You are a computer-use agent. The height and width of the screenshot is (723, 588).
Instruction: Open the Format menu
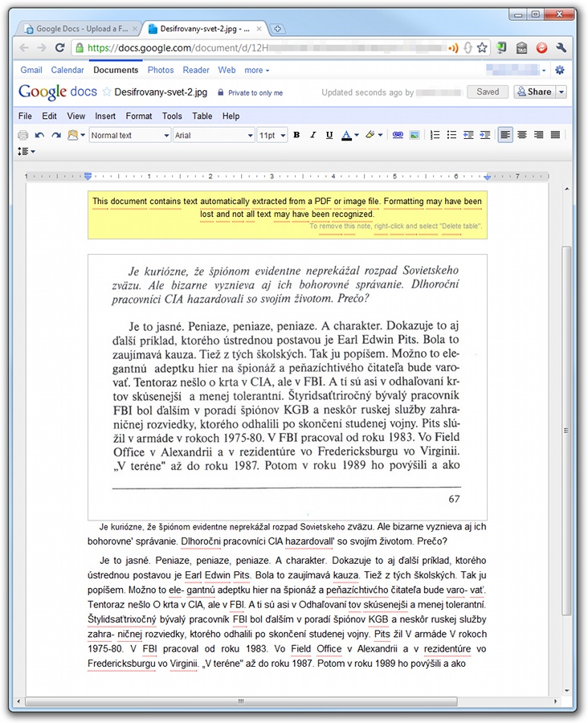138,116
